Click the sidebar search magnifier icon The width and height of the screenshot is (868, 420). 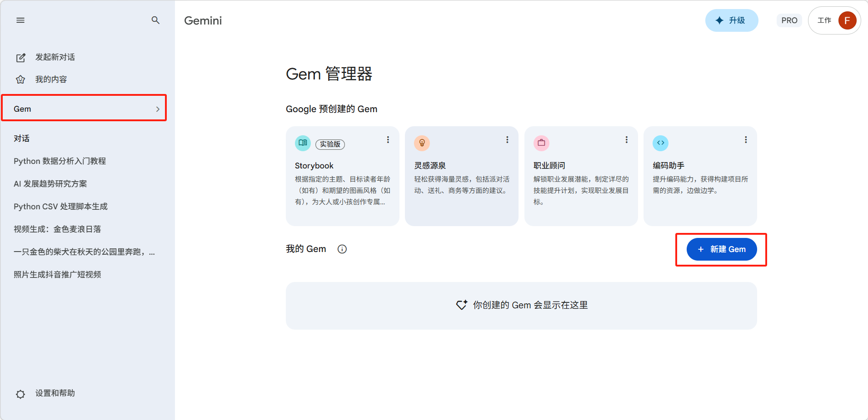[155, 20]
